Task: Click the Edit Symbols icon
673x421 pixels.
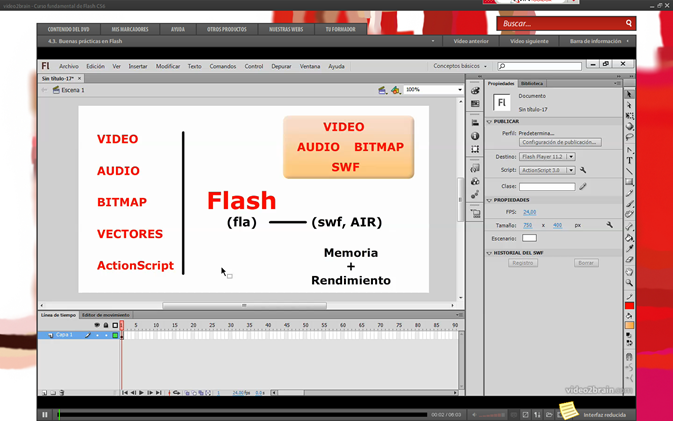Action: [395, 90]
